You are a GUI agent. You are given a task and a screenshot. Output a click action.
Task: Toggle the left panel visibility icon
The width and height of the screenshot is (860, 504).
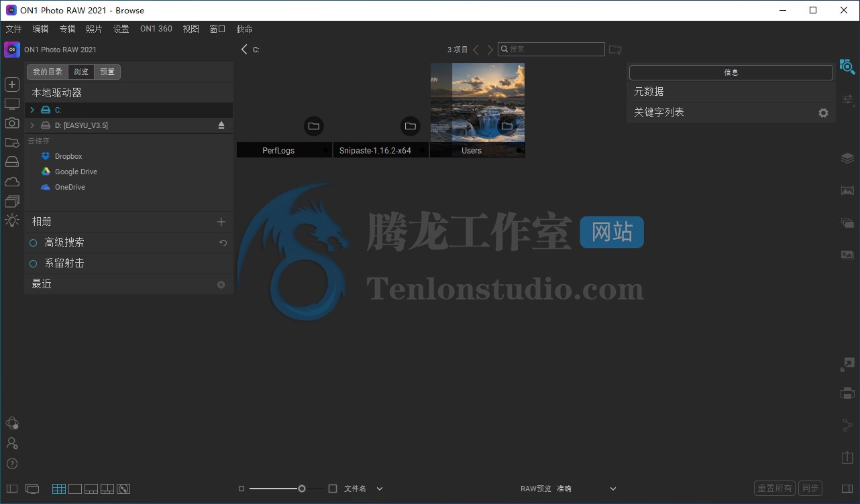12,489
